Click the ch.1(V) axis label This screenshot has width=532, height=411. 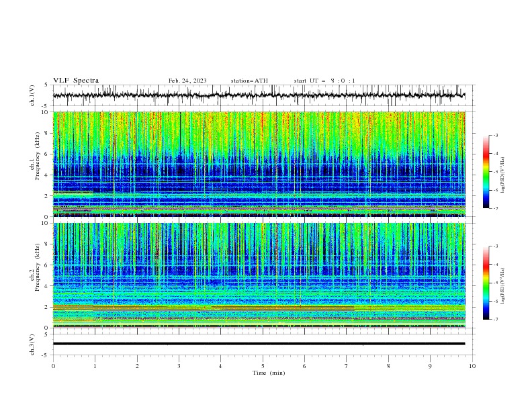point(32,95)
